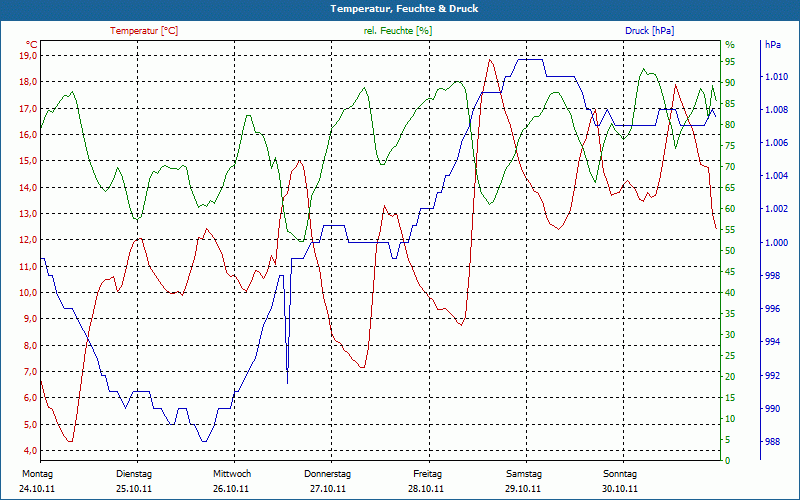Click the green humidity axis value '60'
The height and width of the screenshot is (500, 800).
click(x=730, y=208)
